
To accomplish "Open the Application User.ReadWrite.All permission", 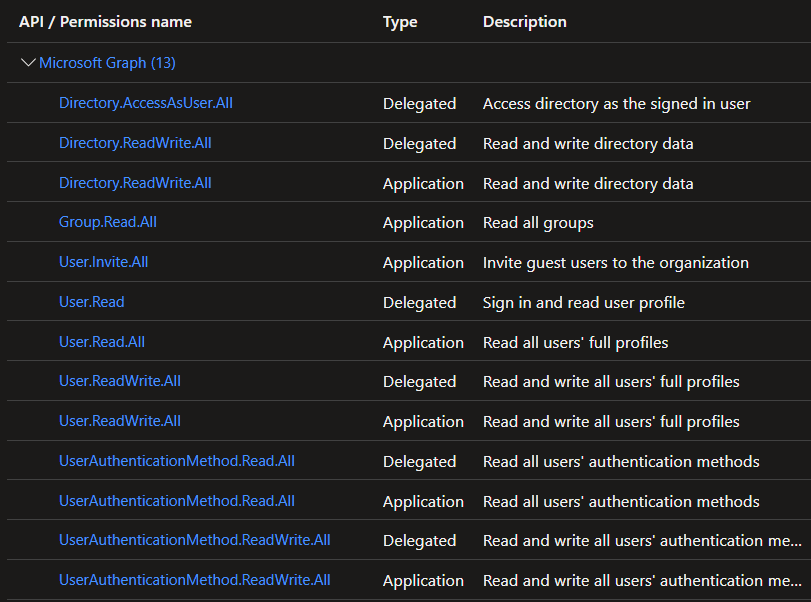I will pyautogui.click(x=120, y=420).
